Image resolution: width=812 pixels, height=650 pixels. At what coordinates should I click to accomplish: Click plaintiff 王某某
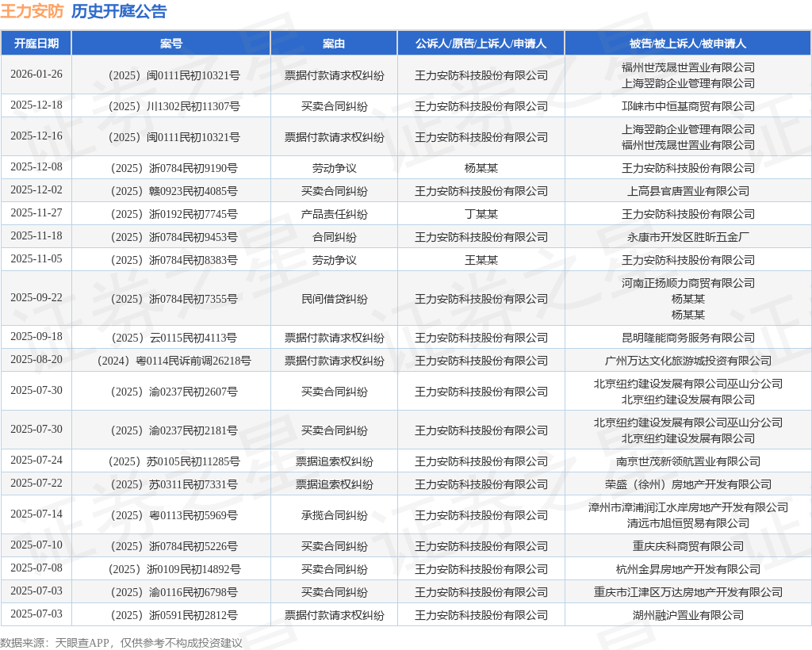[481, 260]
